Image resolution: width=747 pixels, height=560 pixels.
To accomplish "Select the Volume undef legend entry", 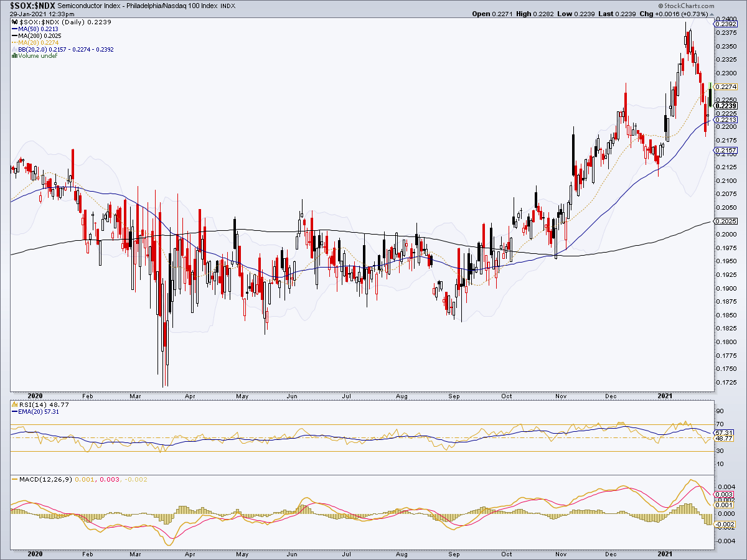I will (38, 56).
